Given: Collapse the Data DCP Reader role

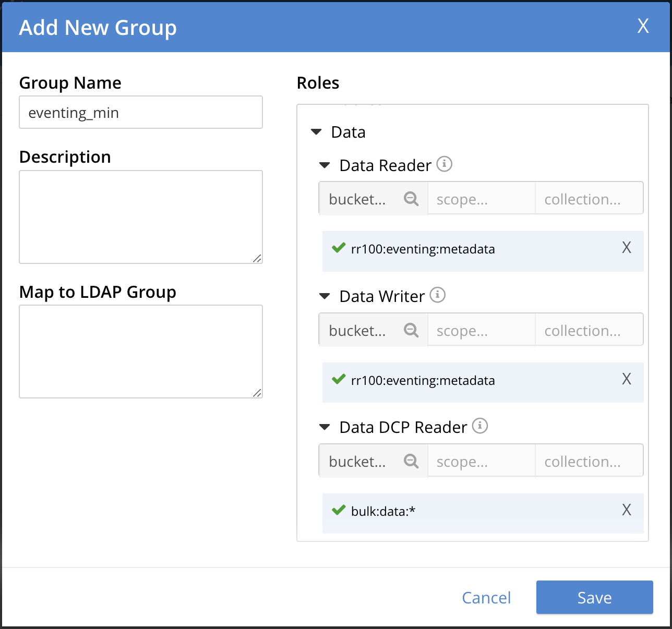Looking at the screenshot, I should pos(325,427).
